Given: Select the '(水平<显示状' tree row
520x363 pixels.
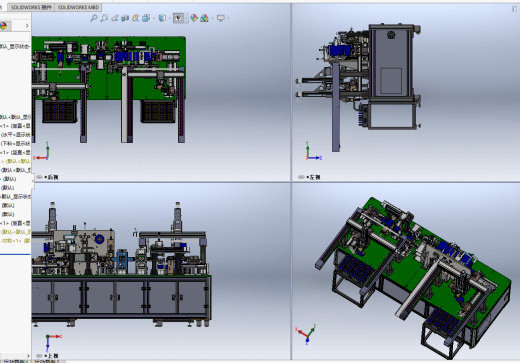Looking at the screenshot, I should (16, 135).
